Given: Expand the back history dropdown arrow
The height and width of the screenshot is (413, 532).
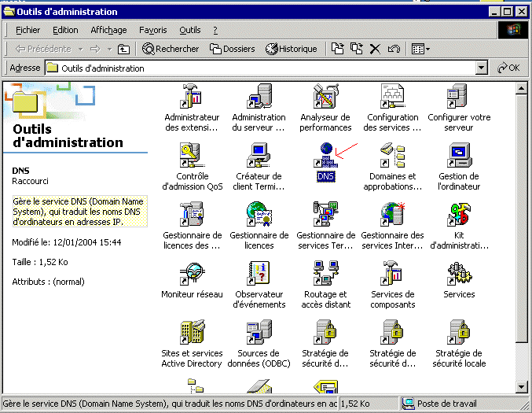Looking at the screenshot, I should click(x=81, y=50).
